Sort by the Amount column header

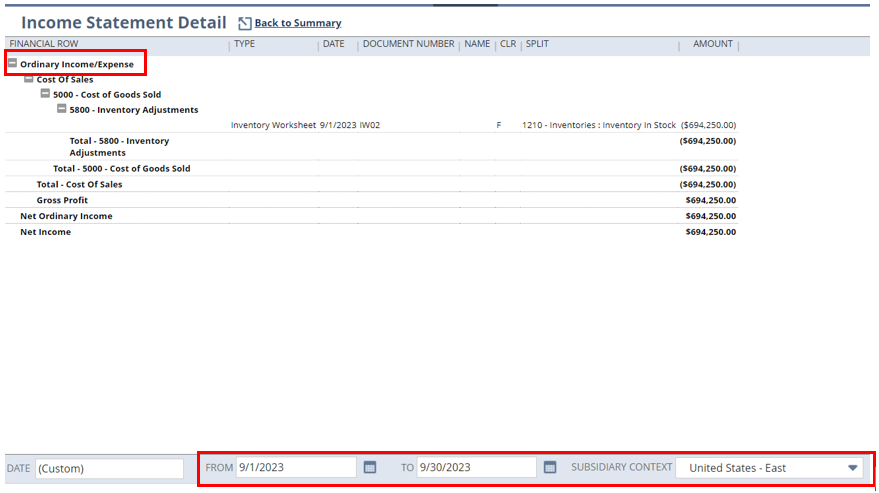[x=712, y=44]
